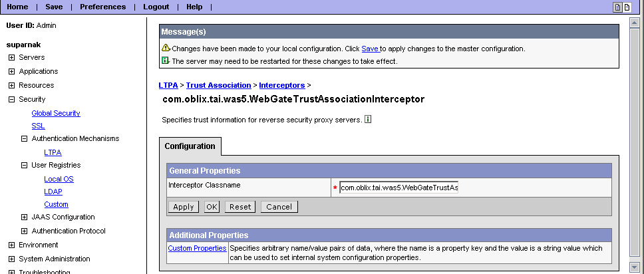Open the LTPA breadcrumb link
This screenshot has height=274, width=644.
coord(168,85)
